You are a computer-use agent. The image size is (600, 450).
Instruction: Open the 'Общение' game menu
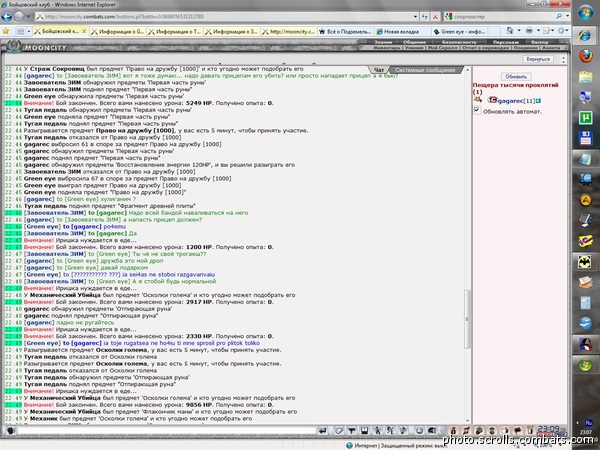[414, 42]
